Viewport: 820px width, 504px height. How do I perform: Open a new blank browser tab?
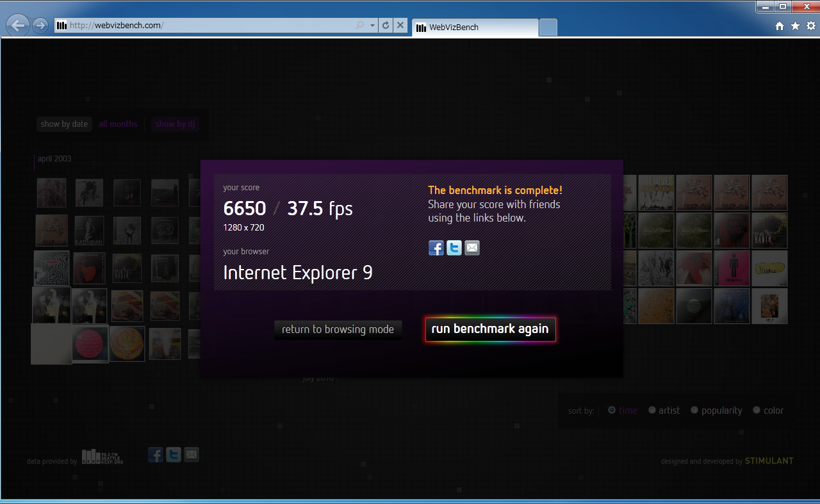coord(548,28)
